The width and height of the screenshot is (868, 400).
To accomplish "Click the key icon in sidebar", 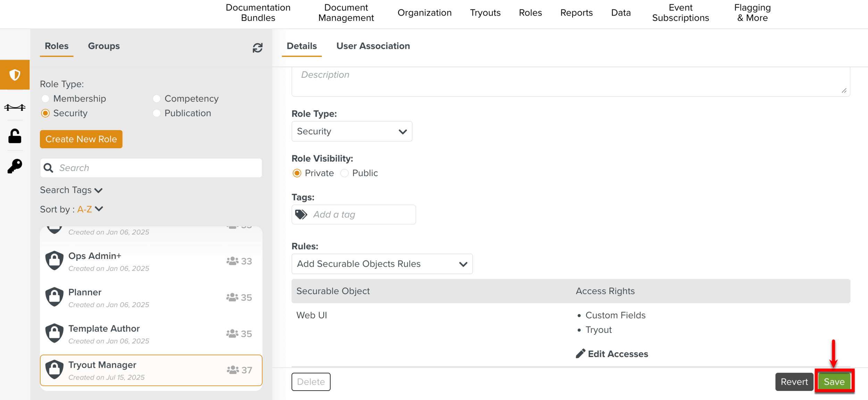I will [x=15, y=166].
